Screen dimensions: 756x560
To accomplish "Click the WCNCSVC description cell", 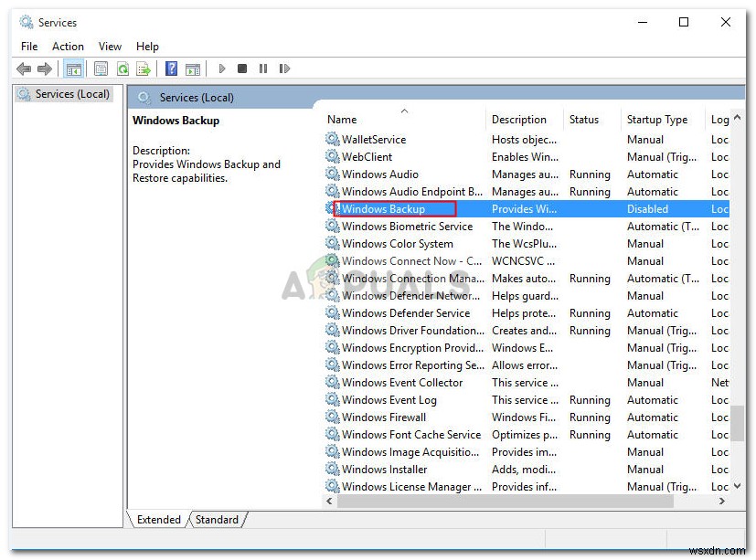I will tap(523, 260).
